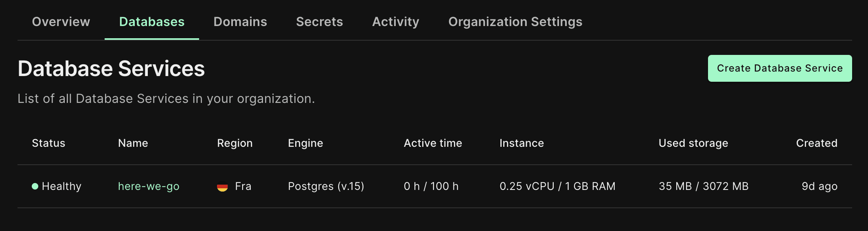Open Organization Settings tab
Image resolution: width=868 pixels, height=231 pixels.
[x=515, y=22]
